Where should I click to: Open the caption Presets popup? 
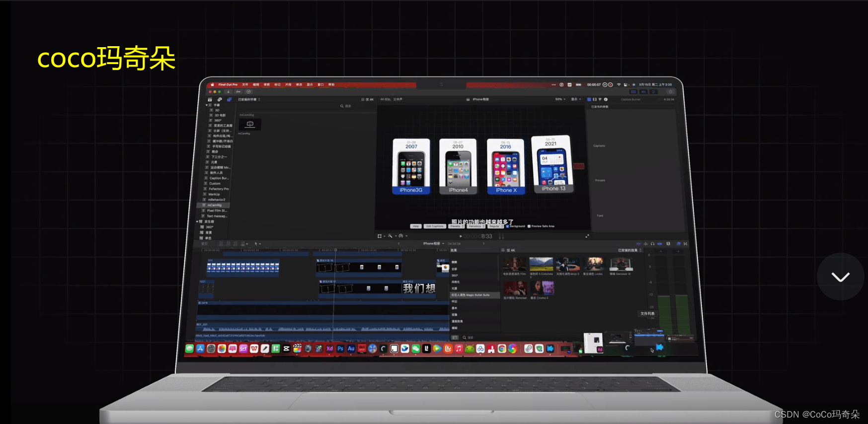pos(456,226)
